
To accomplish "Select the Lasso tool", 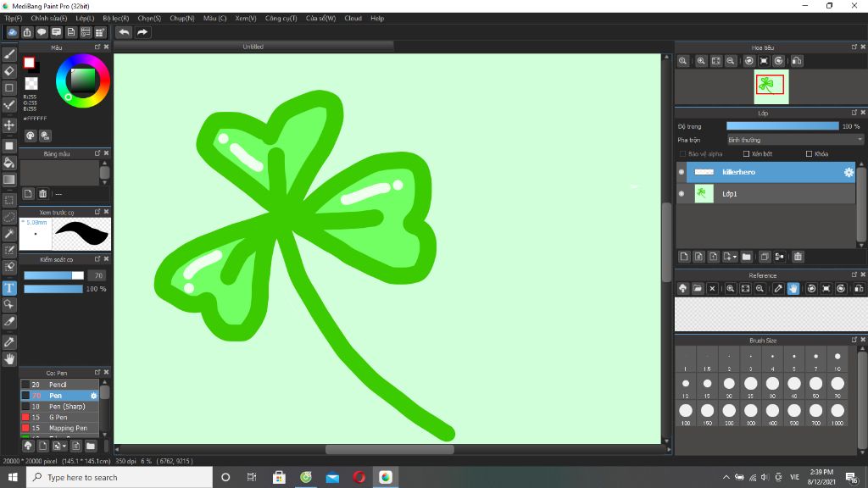I will [9, 217].
